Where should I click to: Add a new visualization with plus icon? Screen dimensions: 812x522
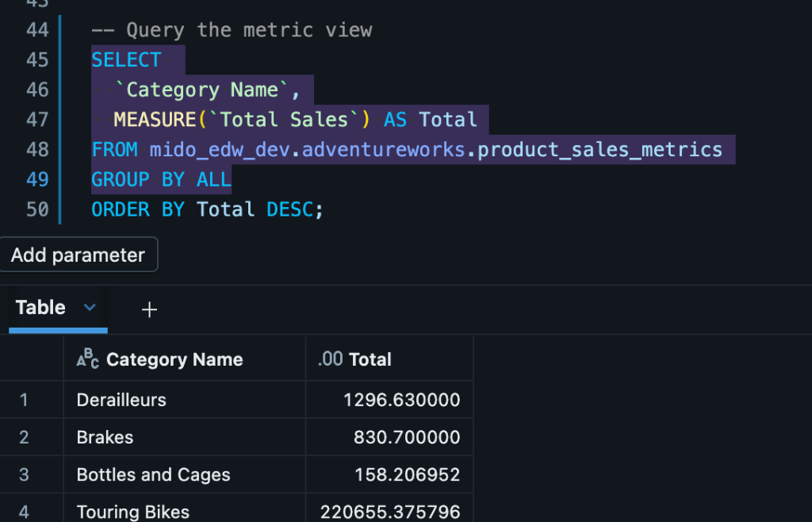[x=149, y=310]
